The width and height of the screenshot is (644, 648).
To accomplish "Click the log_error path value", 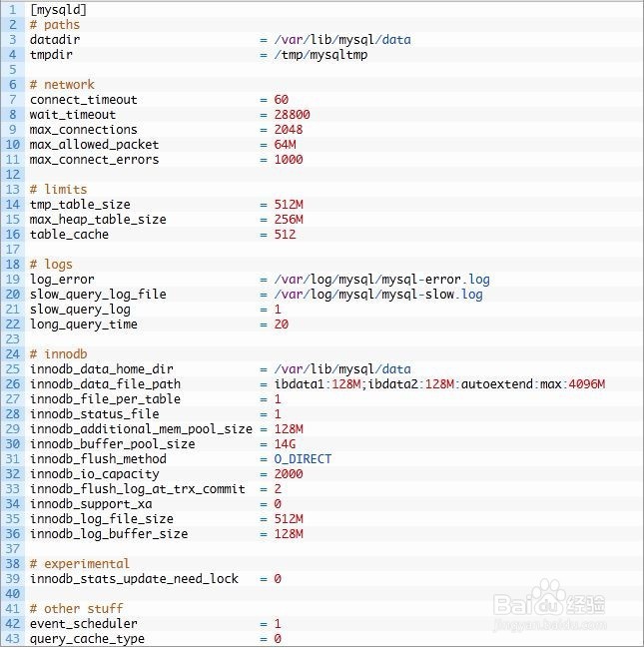I will coord(382,280).
